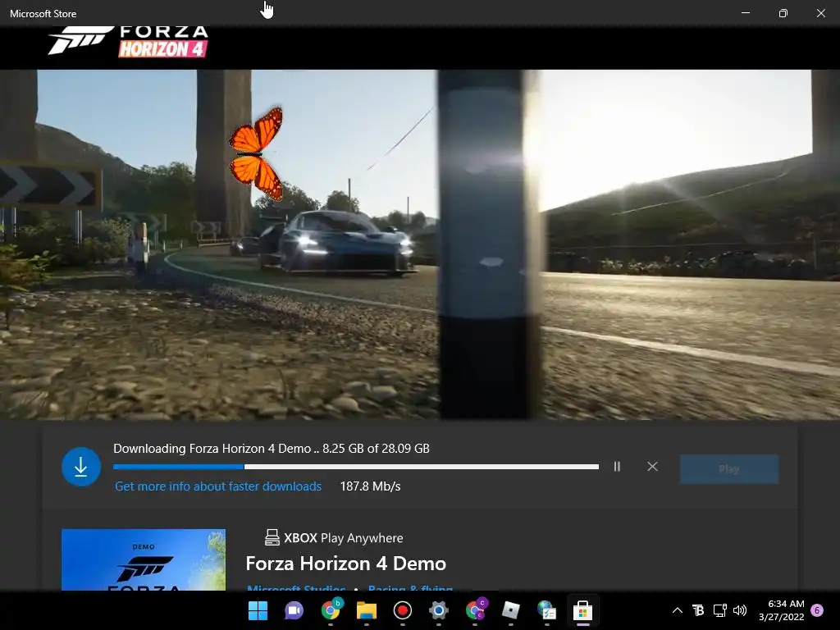Click the game trailer video preview

tap(420, 244)
